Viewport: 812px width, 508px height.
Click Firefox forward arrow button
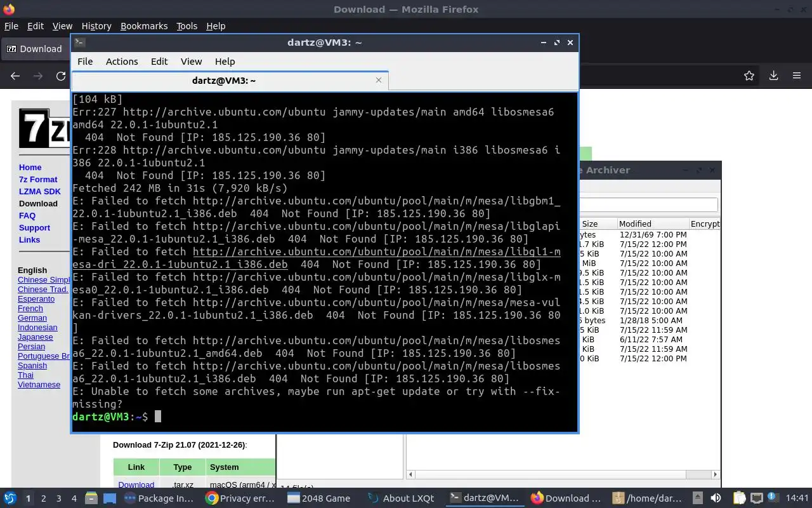(38, 76)
